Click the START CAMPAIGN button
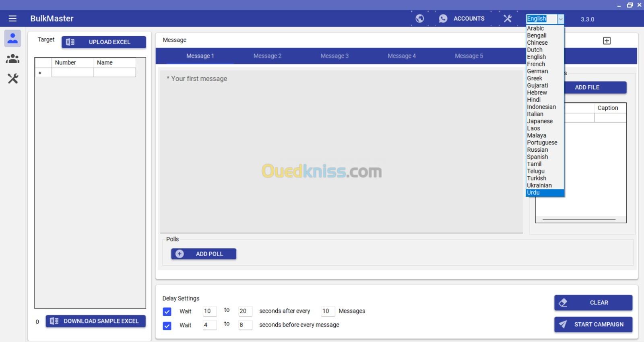The width and height of the screenshot is (644, 342). (593, 324)
